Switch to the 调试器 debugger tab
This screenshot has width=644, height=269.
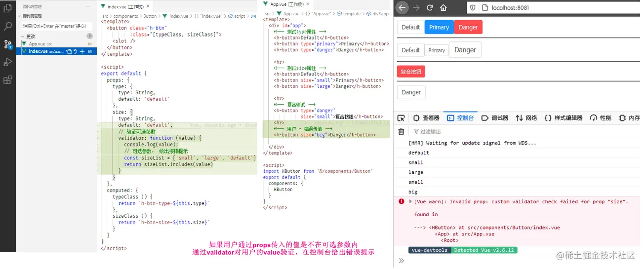(x=494, y=118)
